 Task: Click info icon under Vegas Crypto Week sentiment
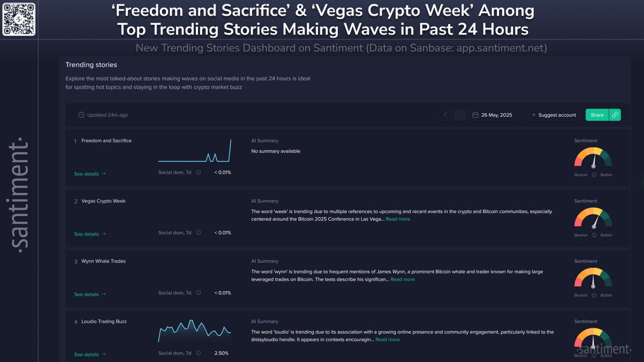pyautogui.click(x=594, y=235)
